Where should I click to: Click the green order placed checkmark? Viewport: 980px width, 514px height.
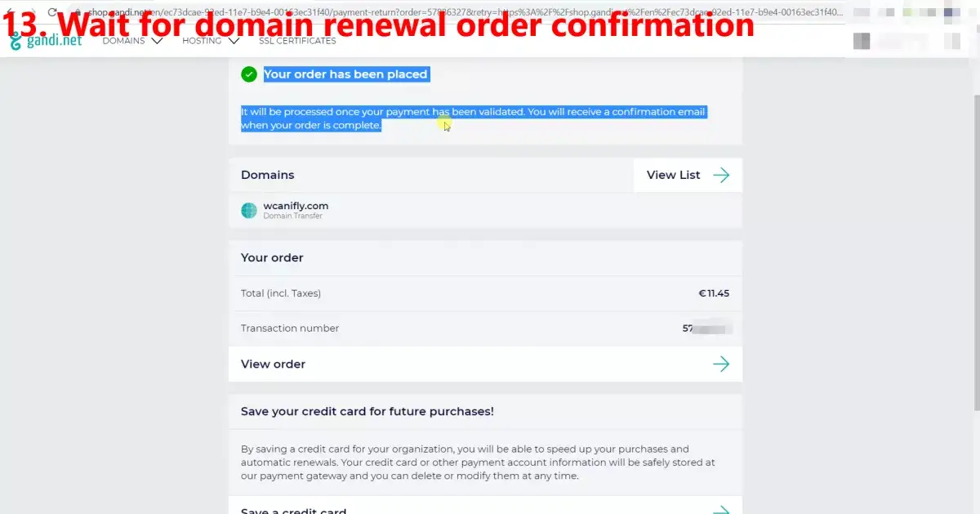pos(249,74)
